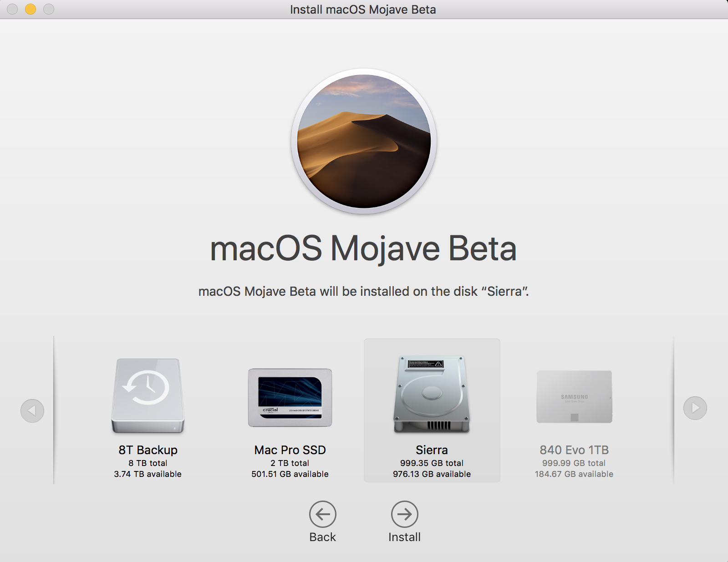Click "999.99 GB total" text
This screenshot has width=728, height=562.
pyautogui.click(x=574, y=463)
